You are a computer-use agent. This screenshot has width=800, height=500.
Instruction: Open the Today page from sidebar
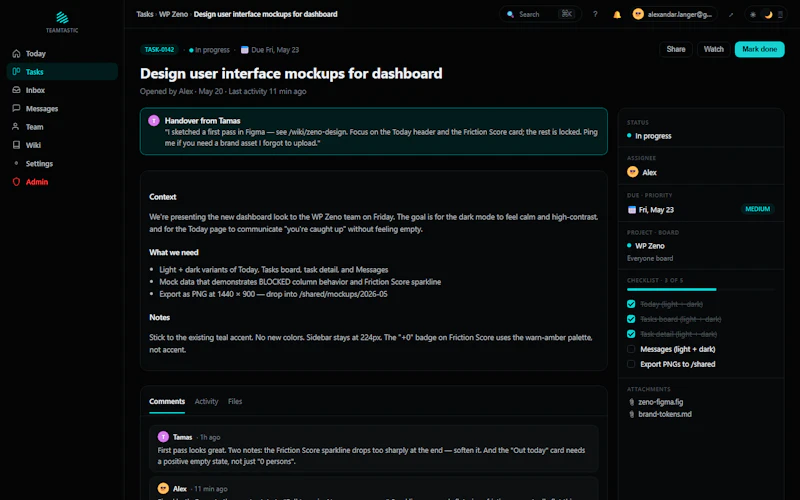click(x=62, y=54)
